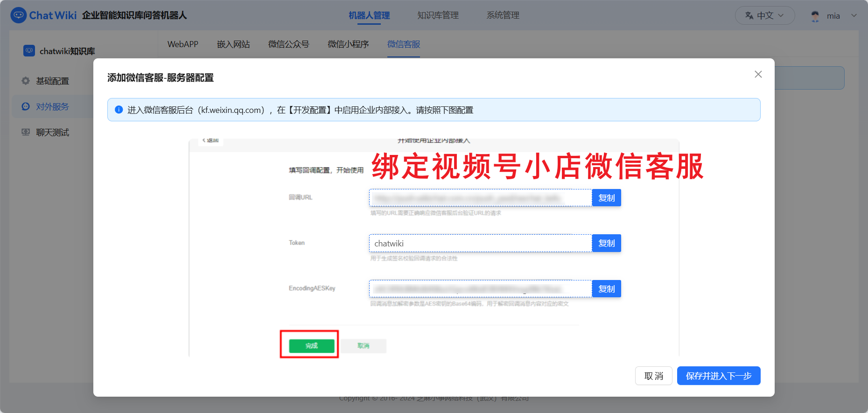Click the 回调URL input field

click(x=481, y=198)
